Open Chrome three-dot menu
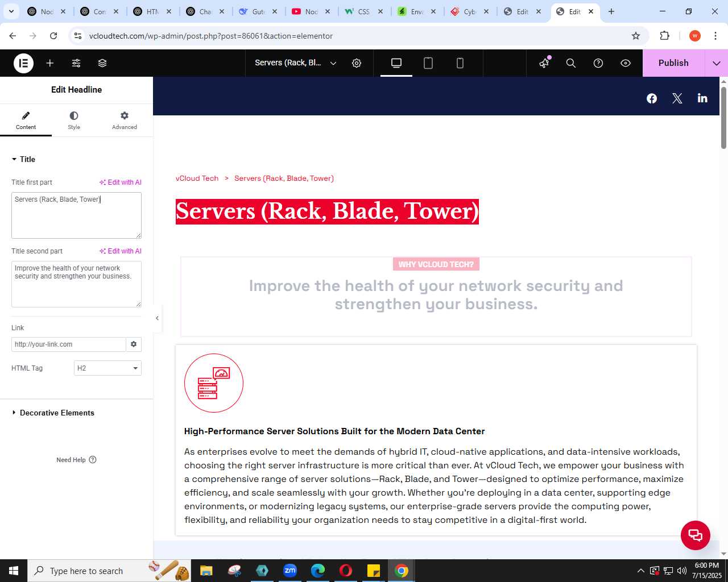 pos(715,36)
